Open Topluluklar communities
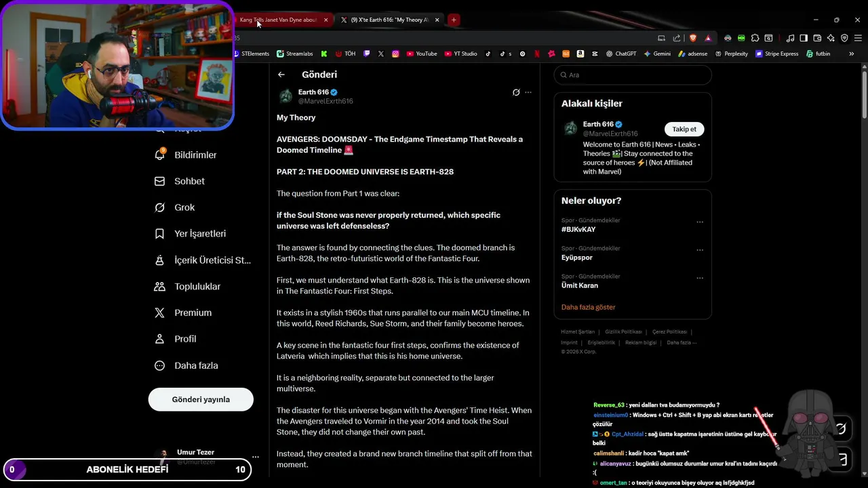The height and width of the screenshot is (488, 868). pyautogui.click(x=187, y=287)
